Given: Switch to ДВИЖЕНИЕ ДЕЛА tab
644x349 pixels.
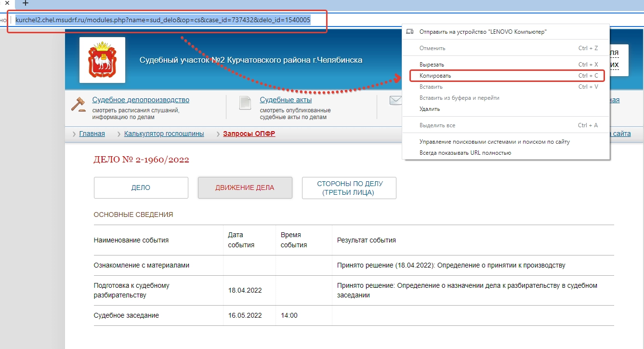Looking at the screenshot, I should coord(245,188).
